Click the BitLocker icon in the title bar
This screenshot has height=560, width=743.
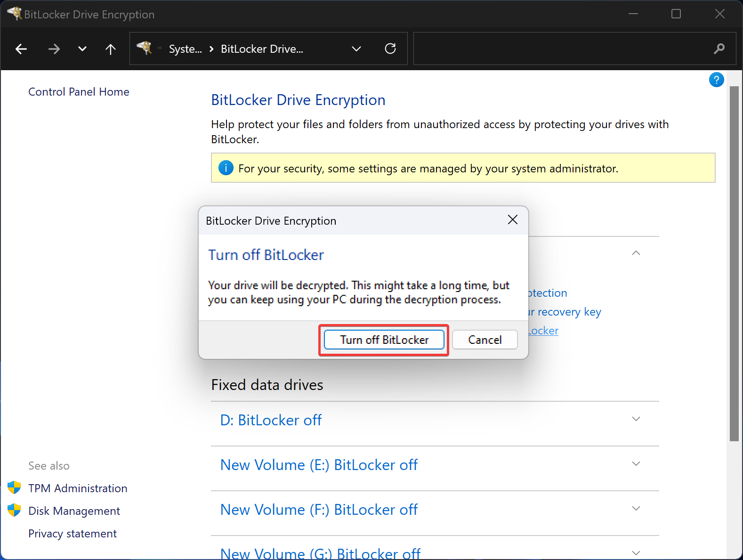coord(14,14)
